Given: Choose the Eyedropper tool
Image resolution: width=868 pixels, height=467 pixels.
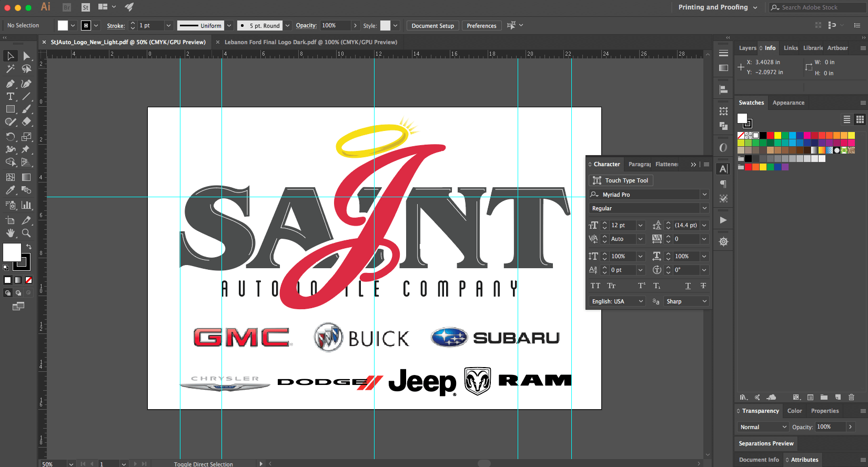Looking at the screenshot, I should click(x=10, y=190).
